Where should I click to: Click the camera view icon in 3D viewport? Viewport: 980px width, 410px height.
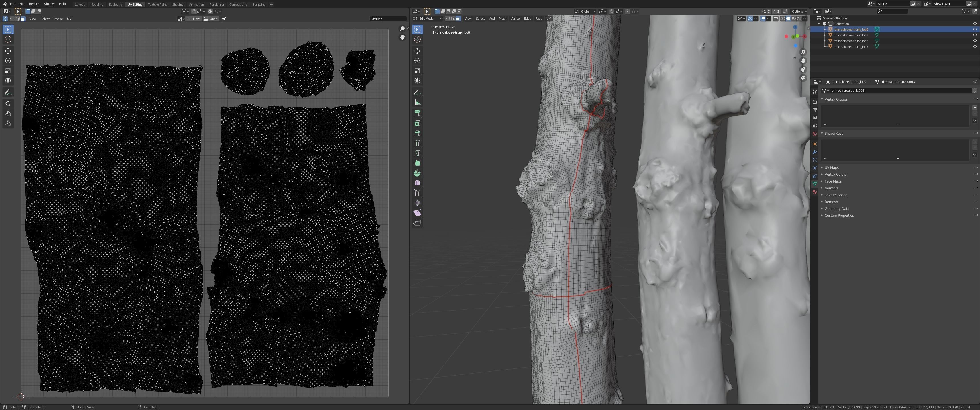pos(803,69)
